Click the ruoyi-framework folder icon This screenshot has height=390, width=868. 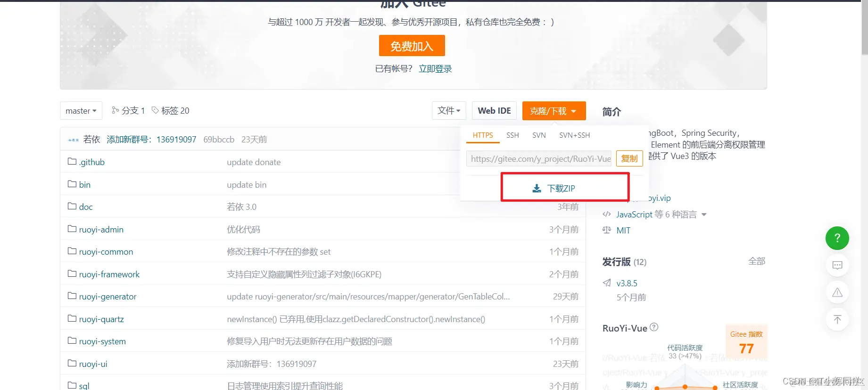72,274
